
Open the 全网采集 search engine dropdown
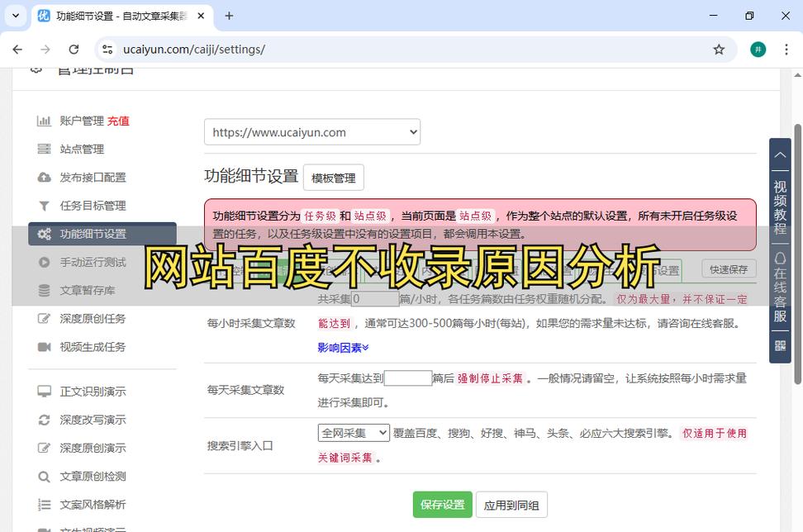[354, 433]
